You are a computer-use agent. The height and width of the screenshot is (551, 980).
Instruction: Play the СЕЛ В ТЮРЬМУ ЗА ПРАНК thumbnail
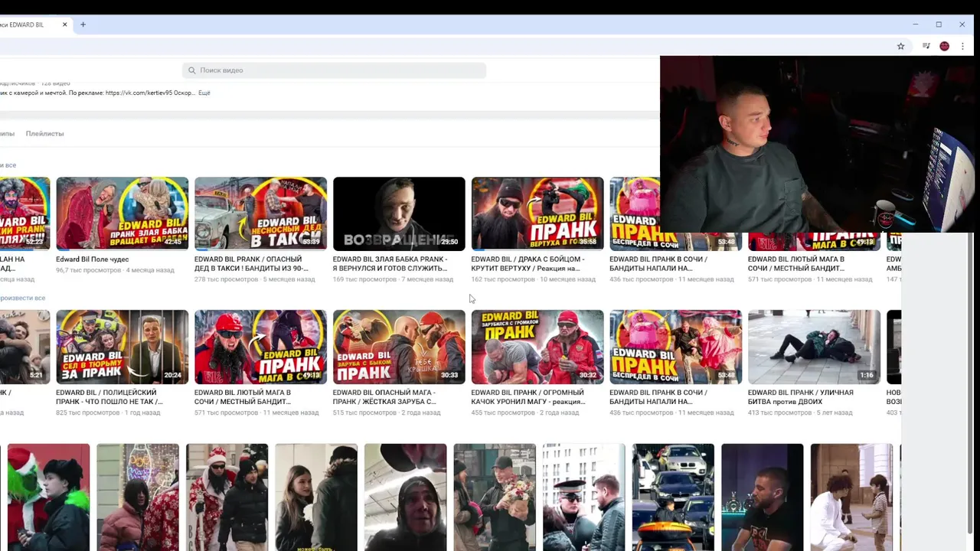click(122, 347)
